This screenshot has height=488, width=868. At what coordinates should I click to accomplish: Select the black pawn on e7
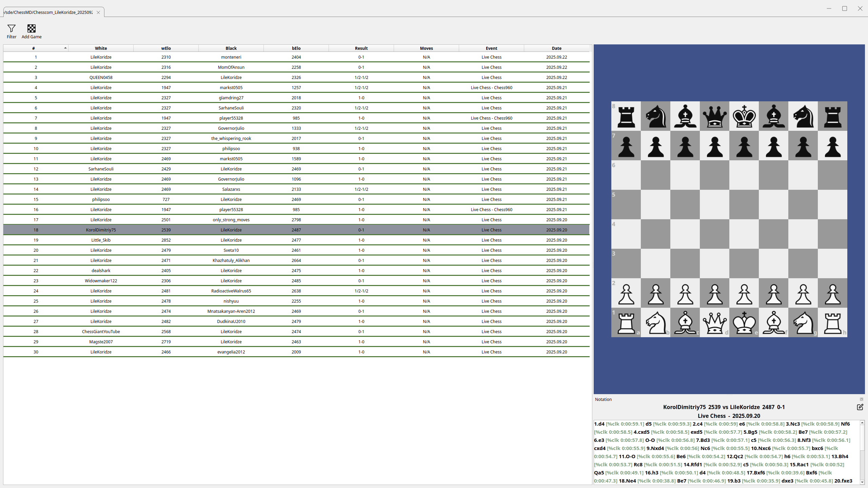(744, 145)
